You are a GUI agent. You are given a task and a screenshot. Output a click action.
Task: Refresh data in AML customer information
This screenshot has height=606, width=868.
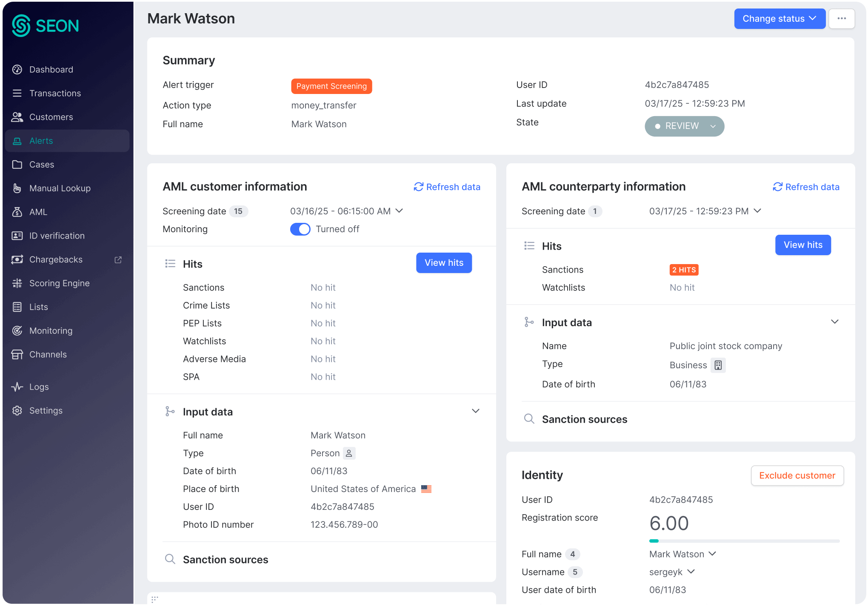point(447,187)
